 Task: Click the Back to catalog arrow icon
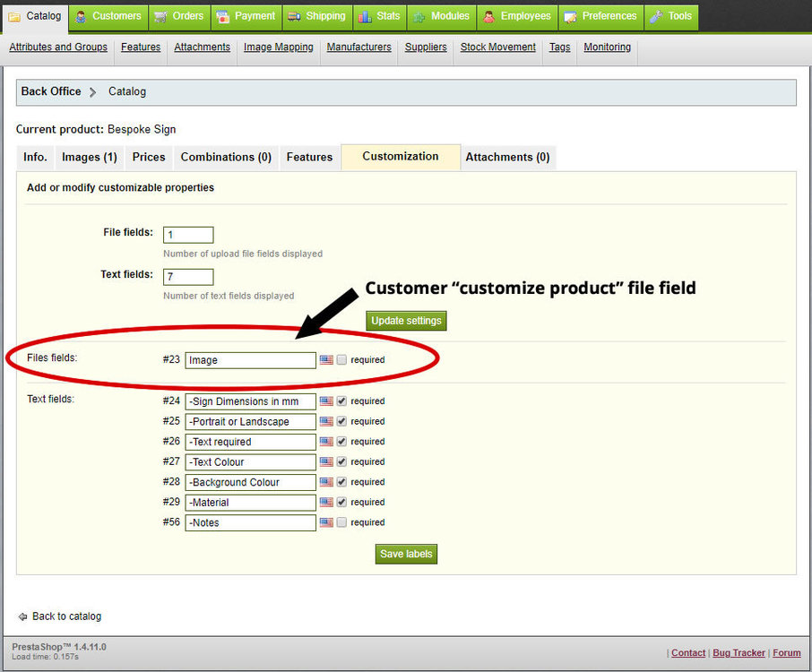pos(24,616)
